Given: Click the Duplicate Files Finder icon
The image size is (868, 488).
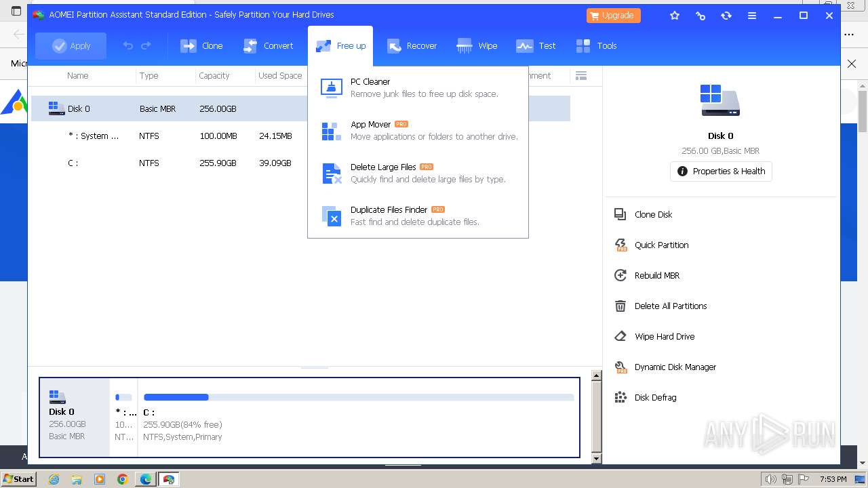Looking at the screenshot, I should tap(332, 216).
